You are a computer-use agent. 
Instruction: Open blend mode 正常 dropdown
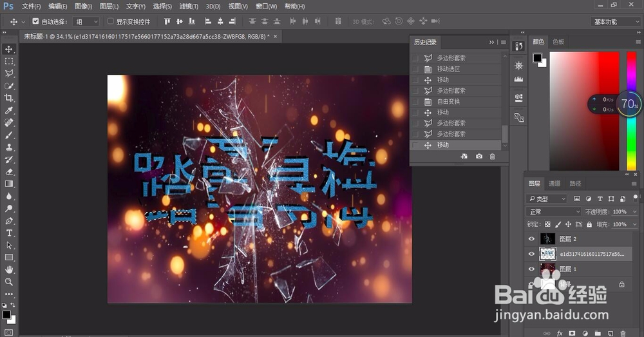tap(554, 211)
